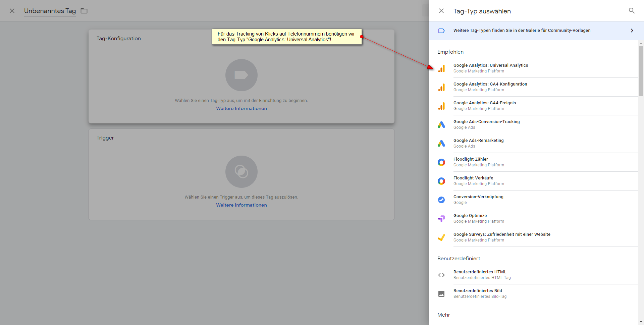Viewport: 644px width, 325px height.
Task: Click the tag type list scrollbar thumb
Action: point(641,71)
